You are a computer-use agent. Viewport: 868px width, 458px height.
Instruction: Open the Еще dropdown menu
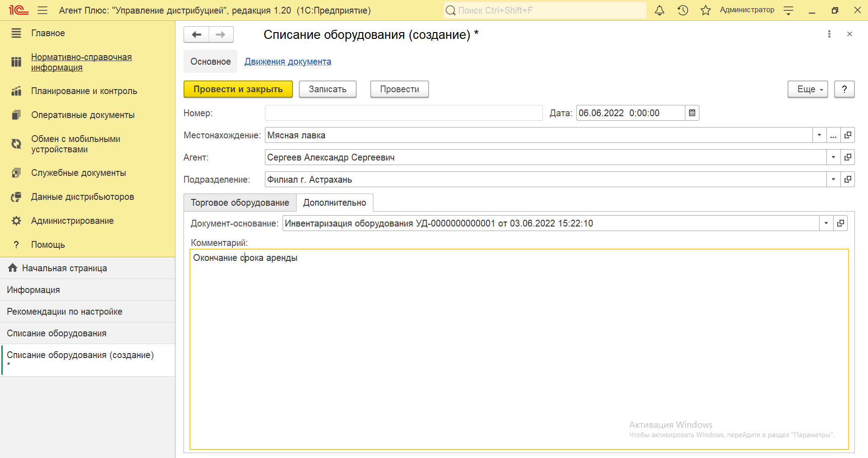pyautogui.click(x=807, y=90)
